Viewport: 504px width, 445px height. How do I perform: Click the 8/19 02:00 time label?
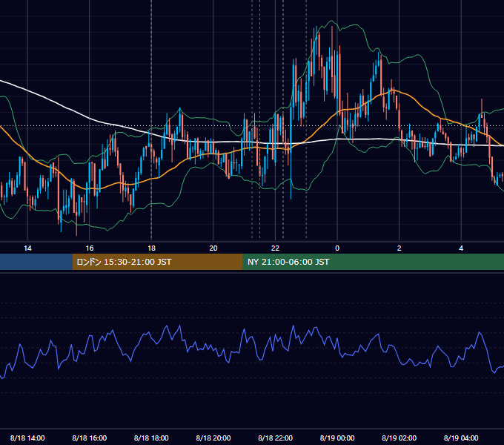pyautogui.click(x=399, y=438)
